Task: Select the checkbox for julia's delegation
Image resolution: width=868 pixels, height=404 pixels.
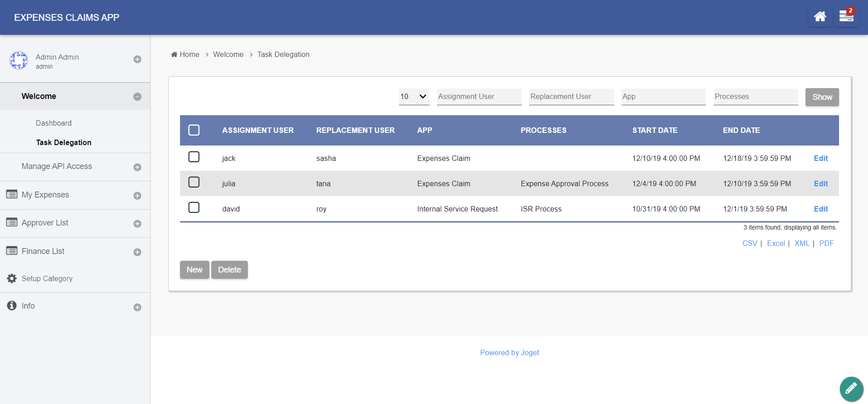Action: pos(194,183)
